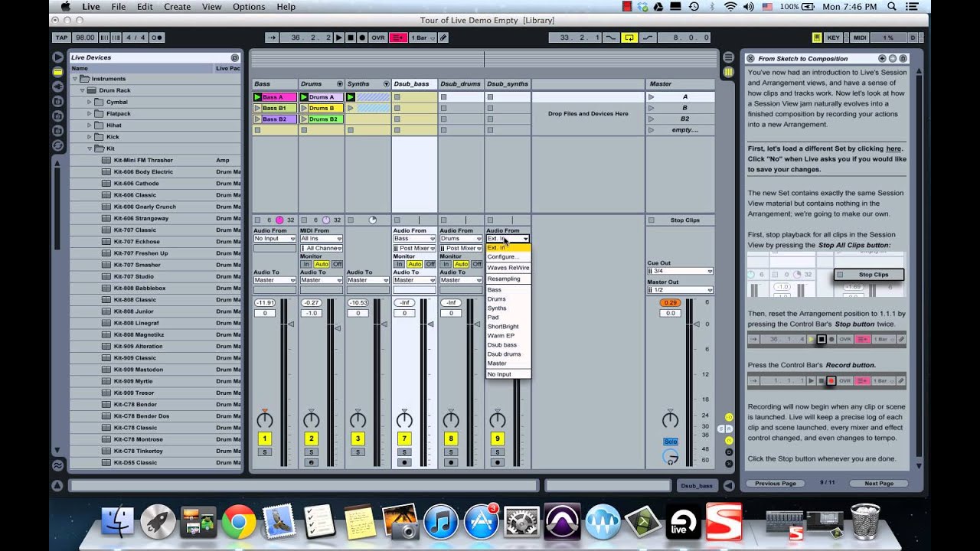Toggle the yellow Loop switch
Viewport: 980px width, 551px height.
tap(629, 37)
